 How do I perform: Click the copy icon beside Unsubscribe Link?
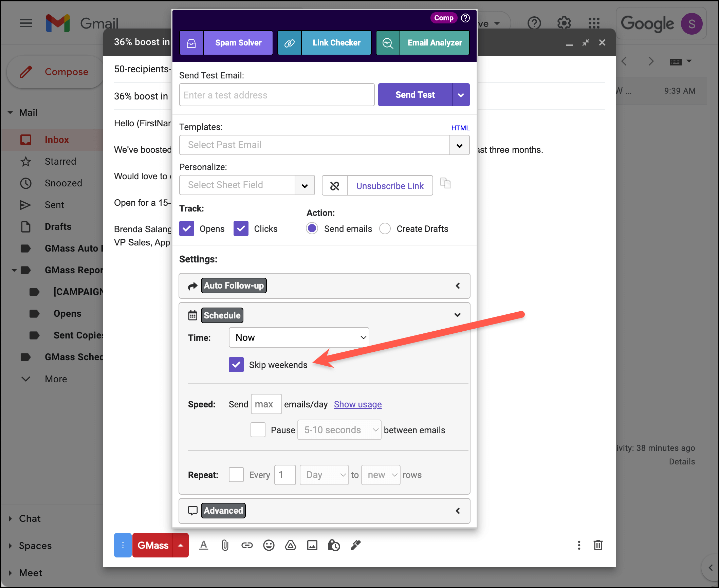tap(445, 183)
